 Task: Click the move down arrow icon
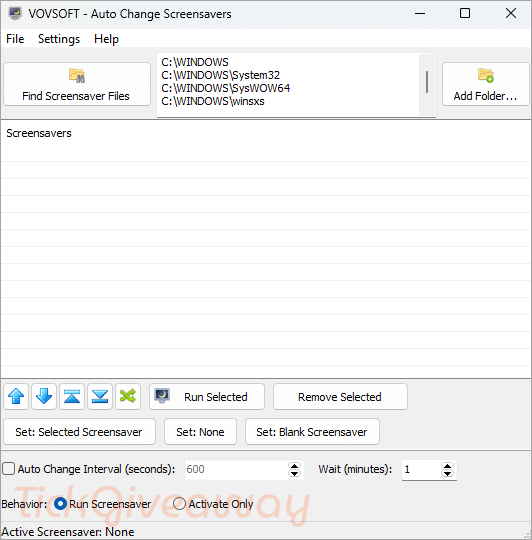44,396
